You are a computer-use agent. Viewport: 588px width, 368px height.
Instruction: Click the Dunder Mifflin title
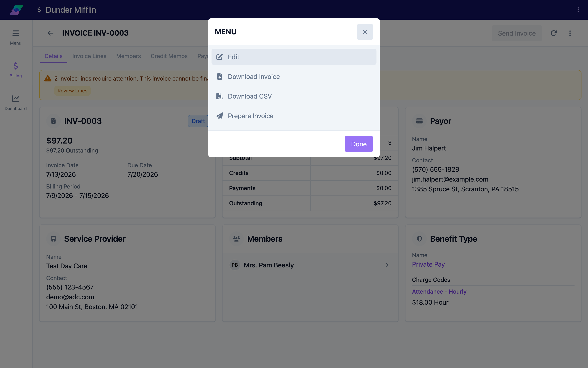(x=71, y=10)
